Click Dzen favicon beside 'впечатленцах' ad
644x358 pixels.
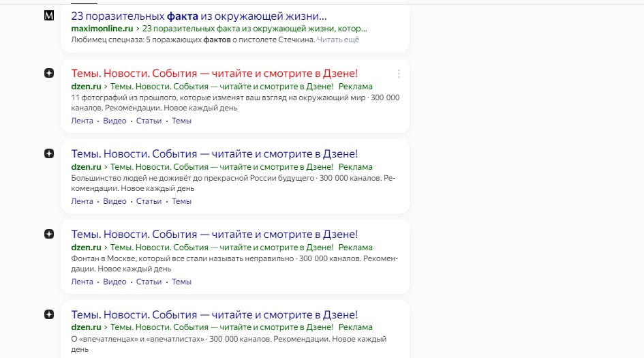point(49,315)
